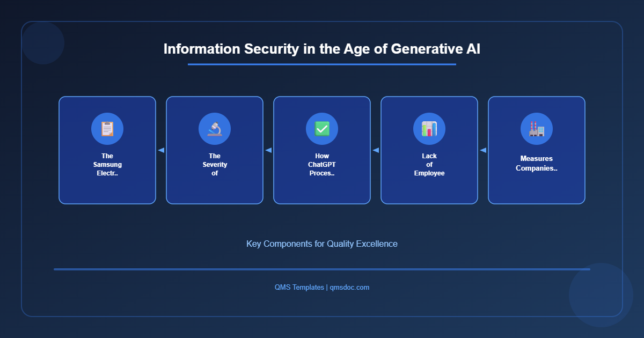Click the blue underline bar beneath the title
The image size is (644, 338).
tap(321, 64)
